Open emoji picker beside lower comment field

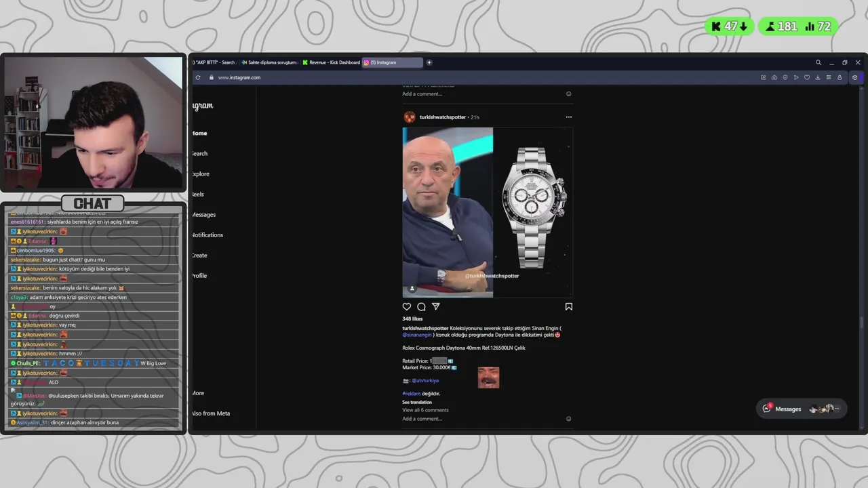pyautogui.click(x=568, y=419)
